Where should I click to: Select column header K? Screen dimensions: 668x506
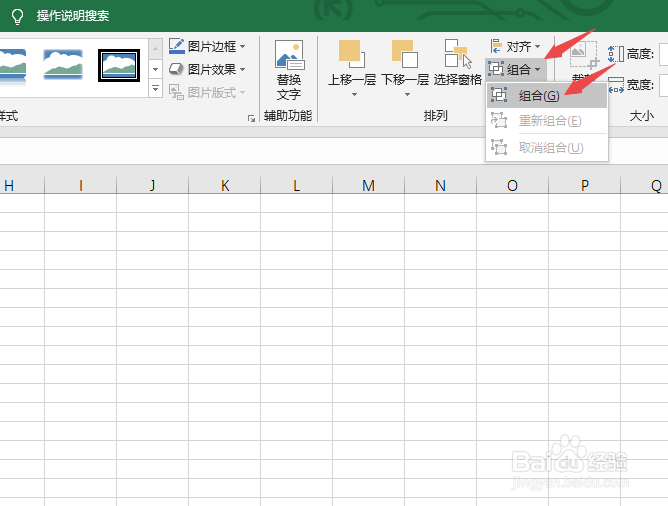pos(225,185)
